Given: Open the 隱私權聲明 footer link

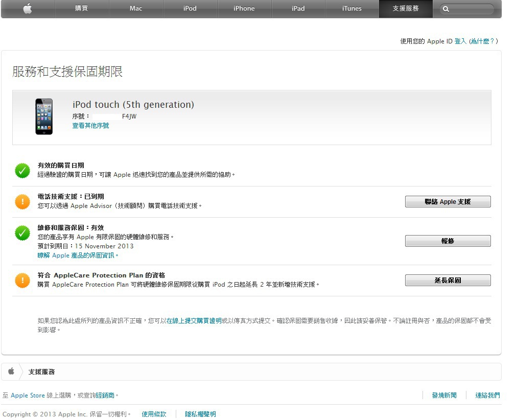Looking at the screenshot, I should (x=200, y=414).
